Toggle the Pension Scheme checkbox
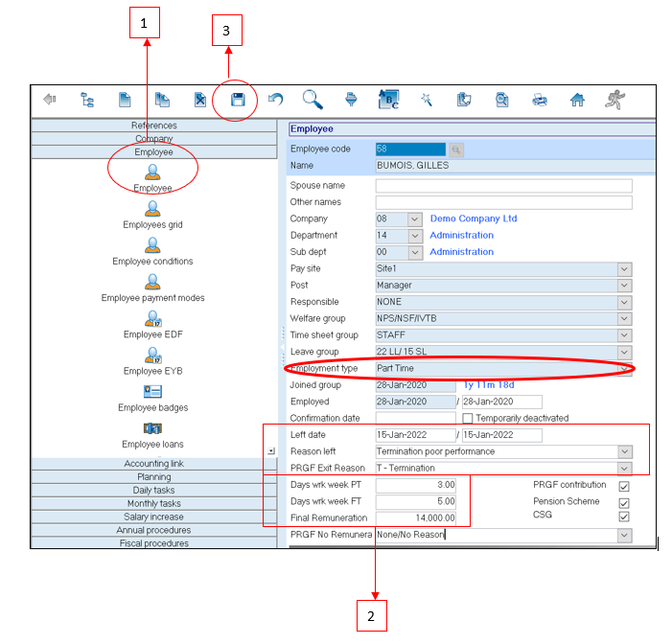Viewport: 672px width, 644px height. [624, 502]
